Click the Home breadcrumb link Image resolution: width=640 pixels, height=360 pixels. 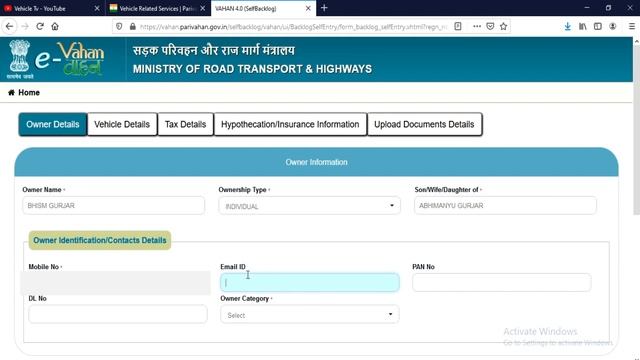tap(29, 93)
